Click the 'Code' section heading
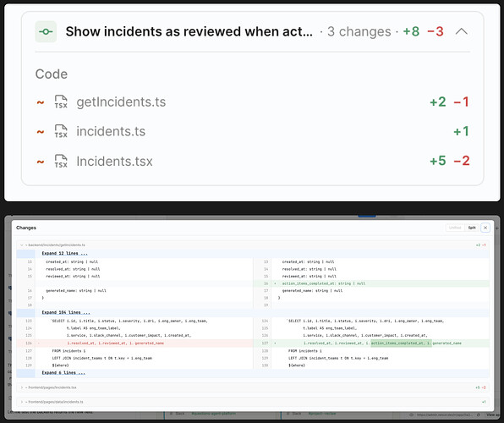 [x=52, y=74]
